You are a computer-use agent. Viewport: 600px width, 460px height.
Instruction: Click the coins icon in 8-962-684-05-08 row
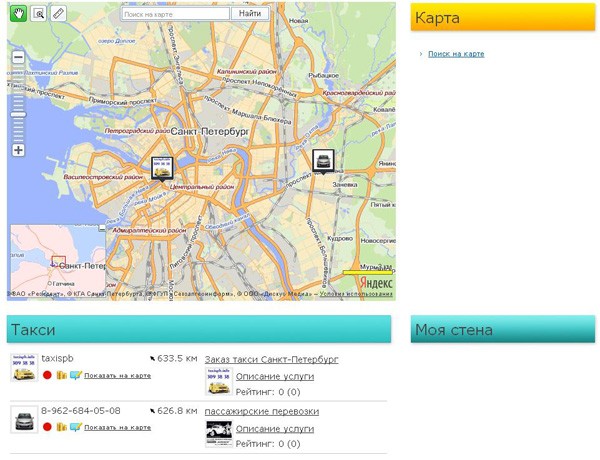[x=61, y=427]
